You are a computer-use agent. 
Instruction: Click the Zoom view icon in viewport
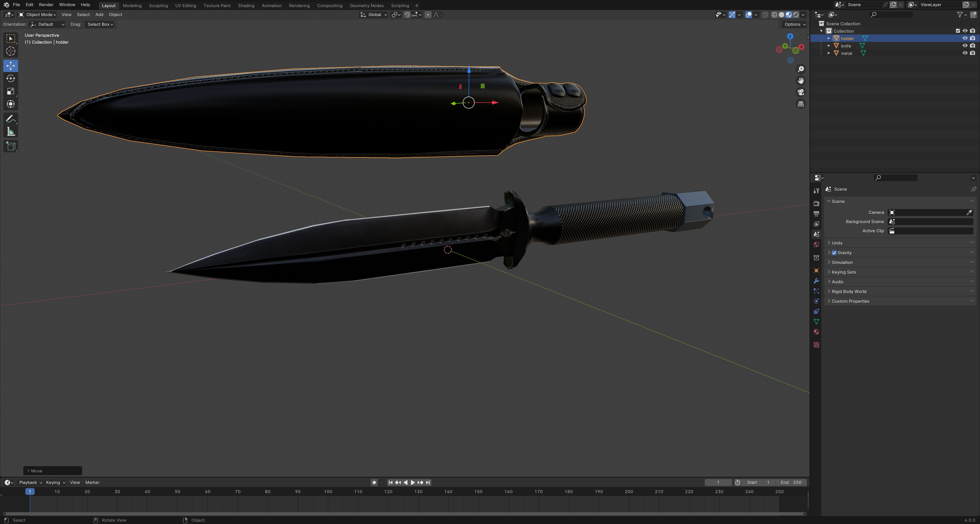(x=801, y=69)
